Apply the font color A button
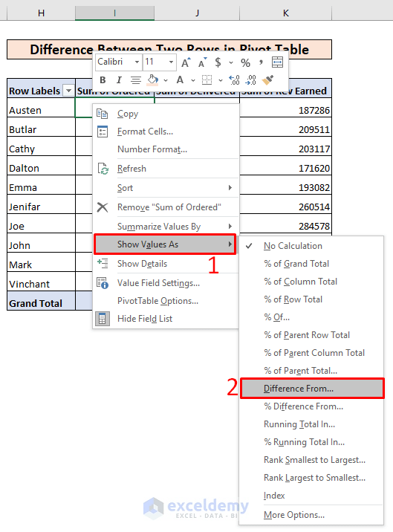Viewport: 393px width, 532px height. tap(180, 80)
